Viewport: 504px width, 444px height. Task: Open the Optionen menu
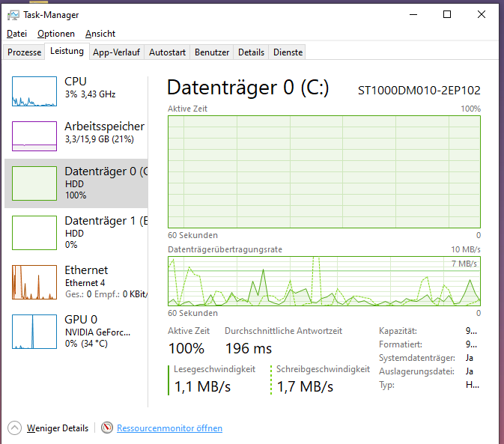coord(56,34)
